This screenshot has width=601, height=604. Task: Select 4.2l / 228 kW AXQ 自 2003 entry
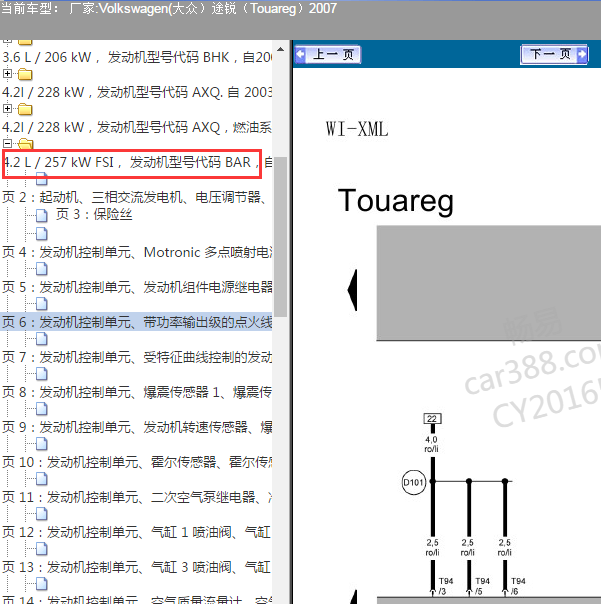coord(137,92)
